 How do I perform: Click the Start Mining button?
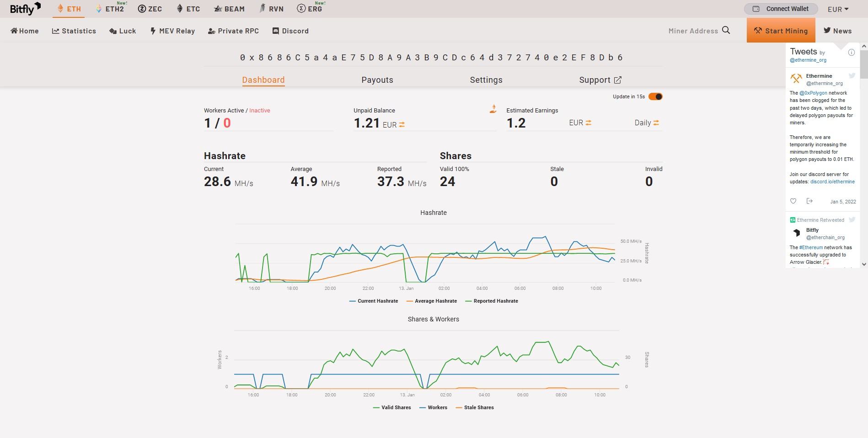[x=781, y=31]
